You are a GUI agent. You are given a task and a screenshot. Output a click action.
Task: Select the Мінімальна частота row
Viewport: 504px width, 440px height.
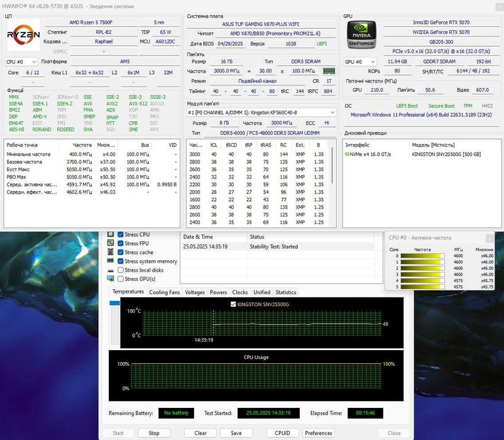[x=92, y=154]
